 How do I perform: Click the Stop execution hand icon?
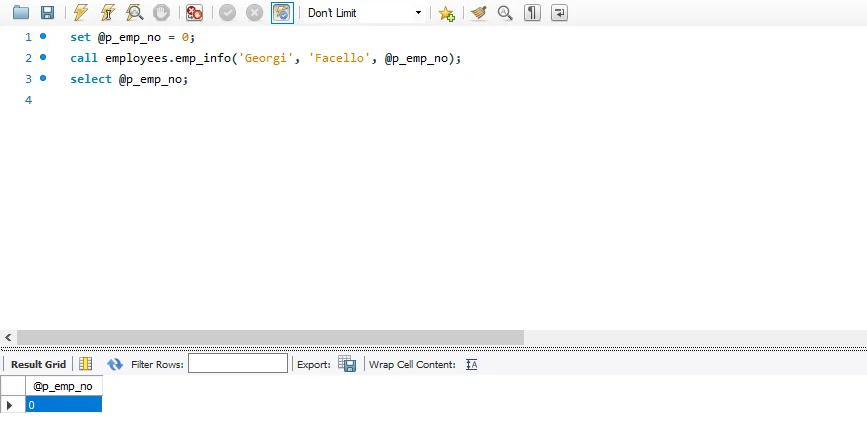tap(160, 13)
